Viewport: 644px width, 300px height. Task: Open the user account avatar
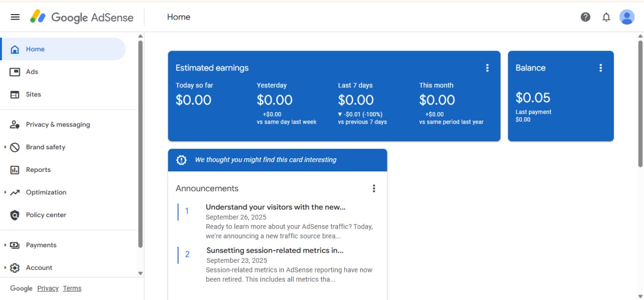coord(626,17)
